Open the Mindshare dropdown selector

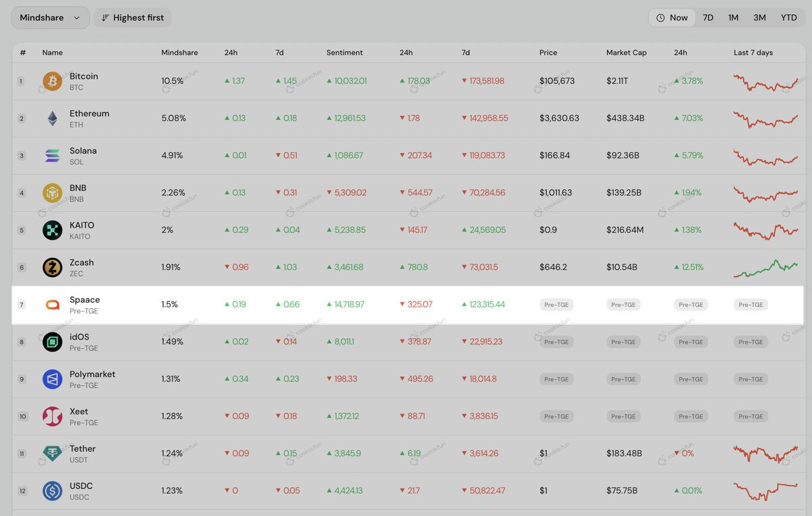[50, 18]
